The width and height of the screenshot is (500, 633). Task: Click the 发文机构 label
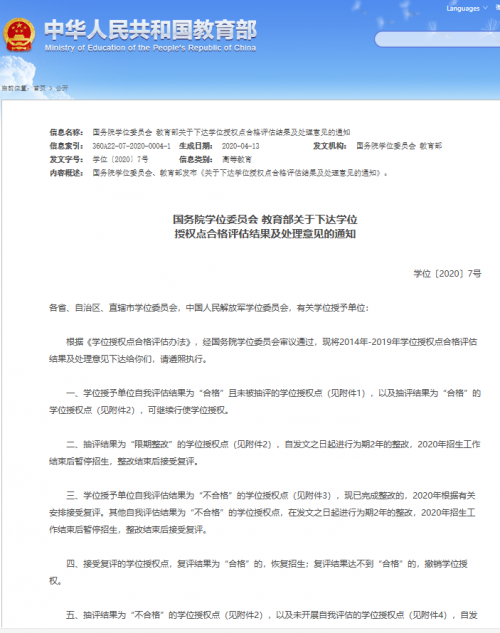tap(330, 146)
